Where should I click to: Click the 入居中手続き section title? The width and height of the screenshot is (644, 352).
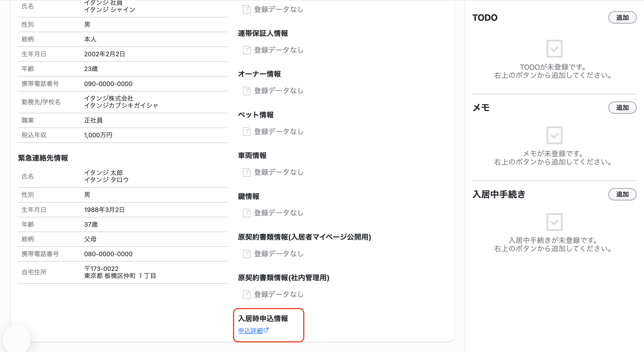coord(499,195)
